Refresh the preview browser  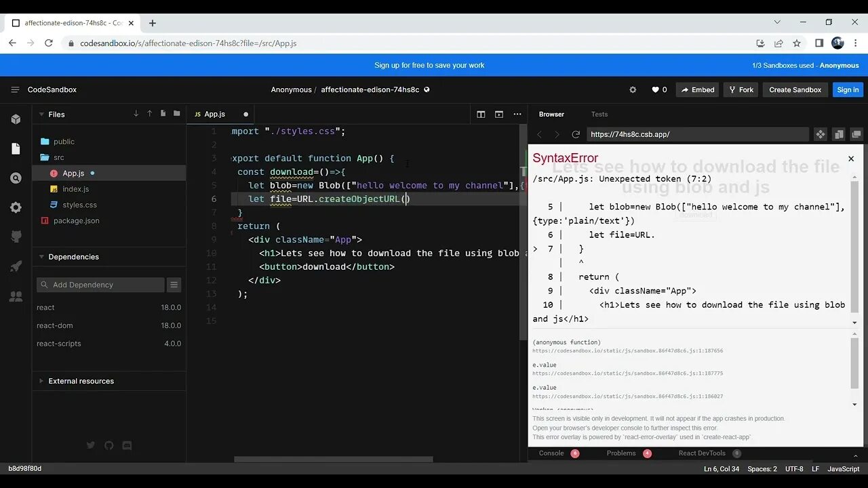pyautogui.click(x=576, y=134)
